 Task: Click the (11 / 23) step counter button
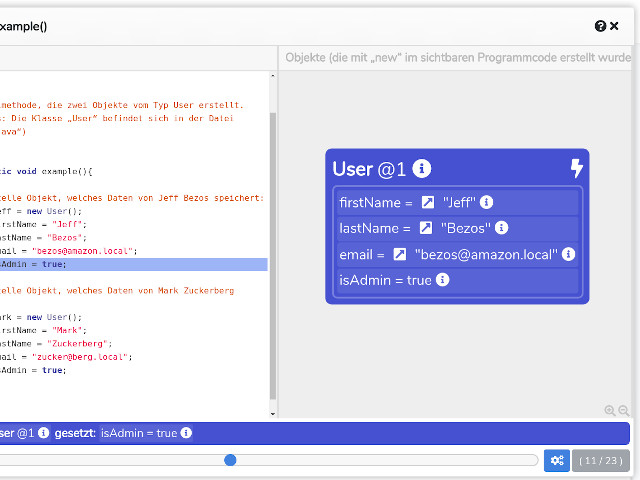(600, 460)
